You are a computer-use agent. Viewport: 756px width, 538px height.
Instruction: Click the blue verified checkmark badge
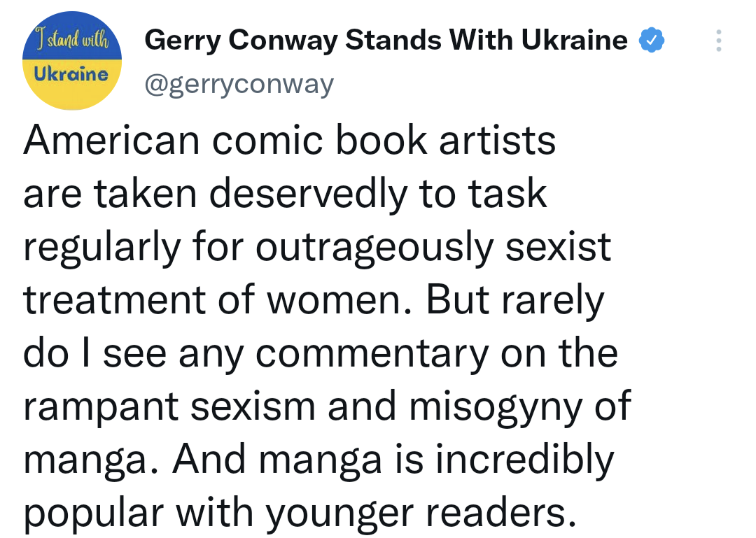(651, 41)
